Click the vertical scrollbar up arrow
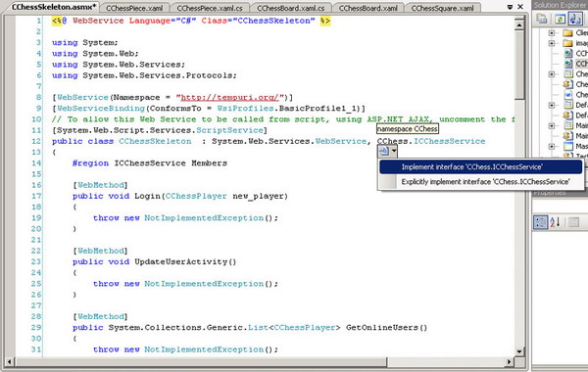 tap(519, 25)
